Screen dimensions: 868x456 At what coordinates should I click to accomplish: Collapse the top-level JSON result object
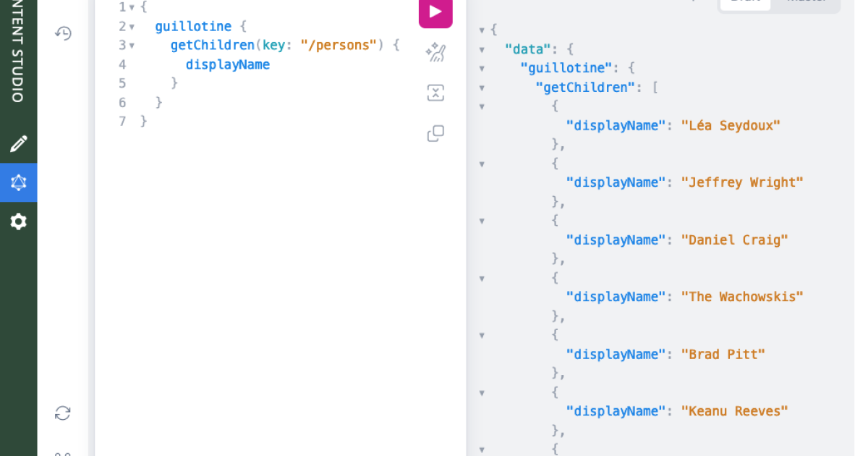[x=482, y=30]
